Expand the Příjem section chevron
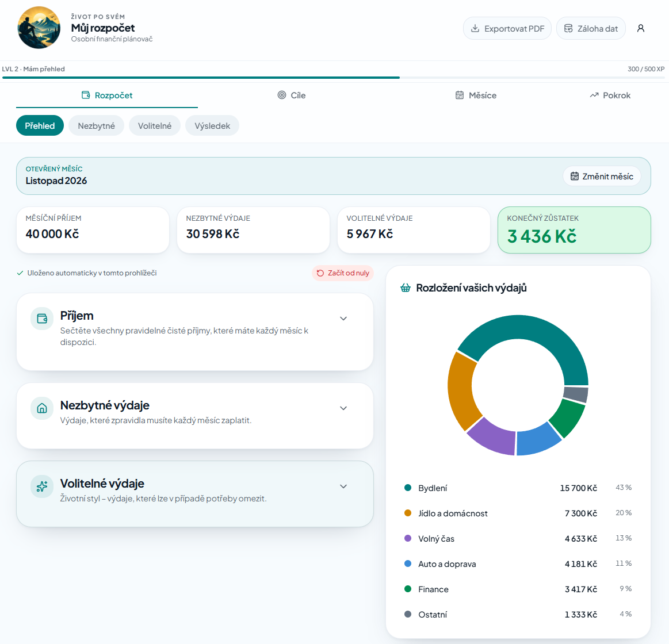669x644 pixels. click(343, 319)
